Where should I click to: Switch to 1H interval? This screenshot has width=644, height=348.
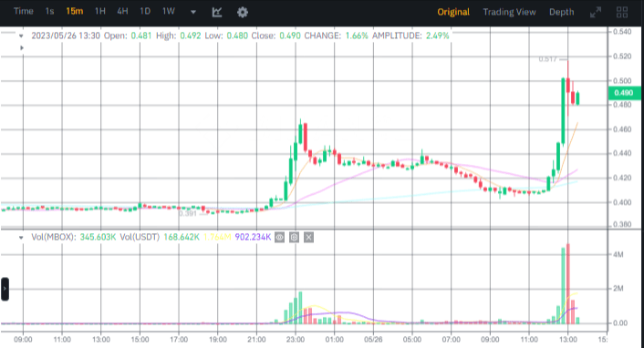click(99, 12)
